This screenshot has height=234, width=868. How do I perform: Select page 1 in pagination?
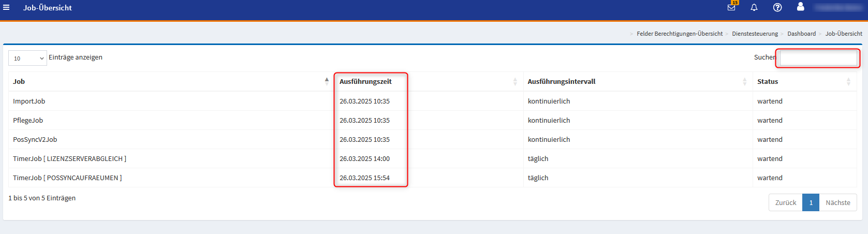point(811,202)
